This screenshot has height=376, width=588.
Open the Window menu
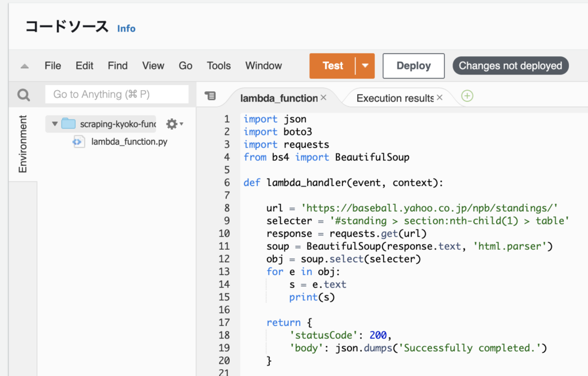(263, 65)
